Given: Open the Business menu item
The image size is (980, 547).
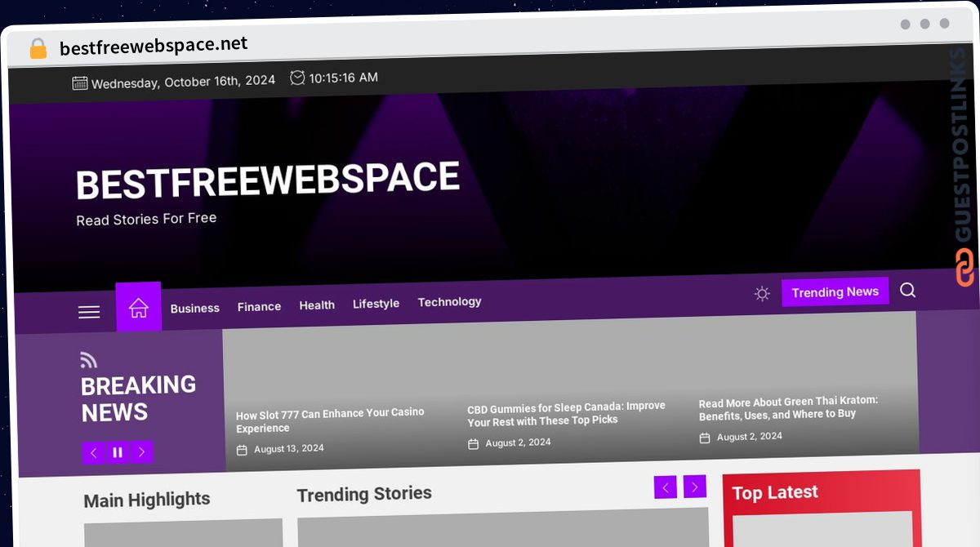Looking at the screenshot, I should tap(195, 308).
